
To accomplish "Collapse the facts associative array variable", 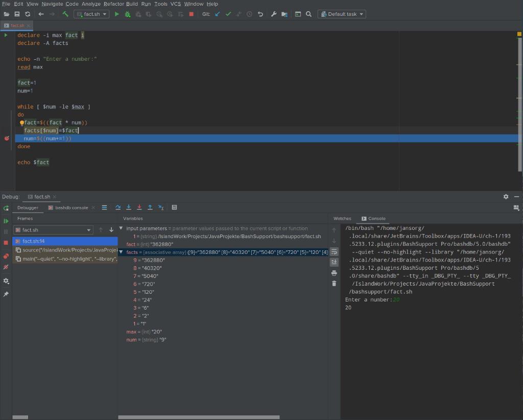I will (121, 252).
